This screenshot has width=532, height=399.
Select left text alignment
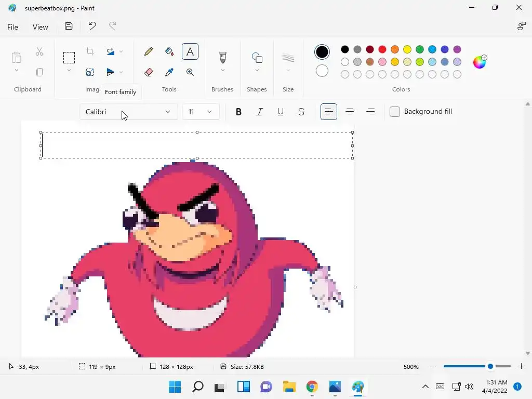click(x=329, y=112)
